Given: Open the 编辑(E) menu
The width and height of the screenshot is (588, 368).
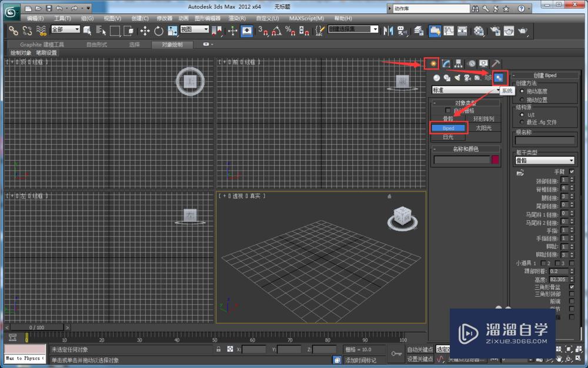Looking at the screenshot, I should [x=35, y=18].
